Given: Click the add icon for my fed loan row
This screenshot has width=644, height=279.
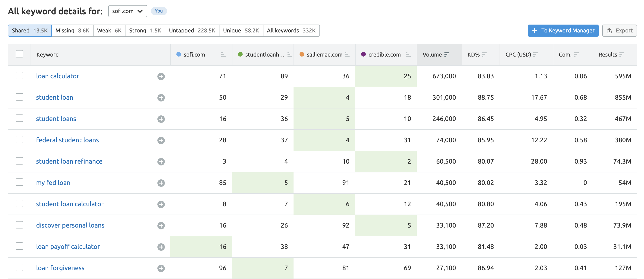Looking at the screenshot, I should [x=161, y=182].
